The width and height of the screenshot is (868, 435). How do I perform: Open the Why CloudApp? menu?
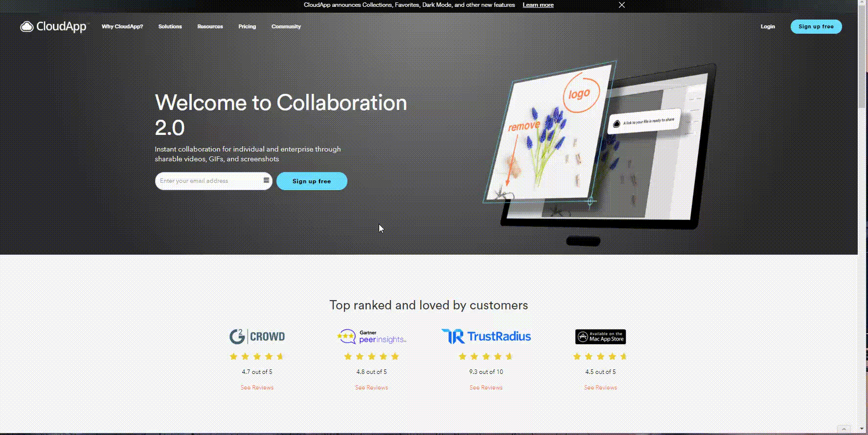(122, 26)
